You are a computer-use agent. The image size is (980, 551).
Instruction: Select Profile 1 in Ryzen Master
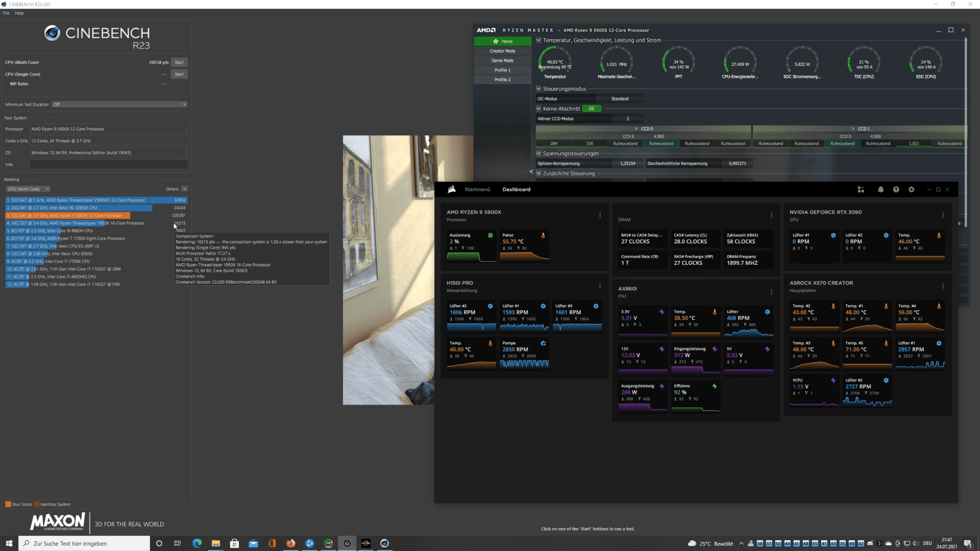[502, 70]
